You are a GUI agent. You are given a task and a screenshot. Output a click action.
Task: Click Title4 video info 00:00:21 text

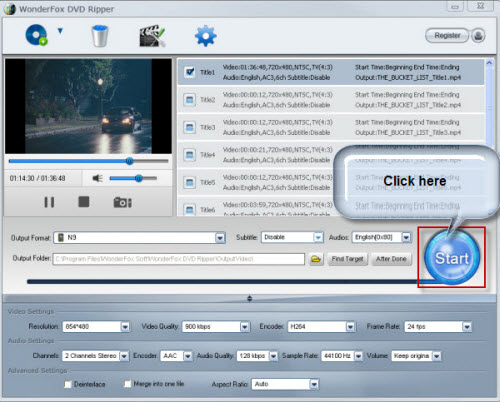pyautogui.click(x=278, y=150)
